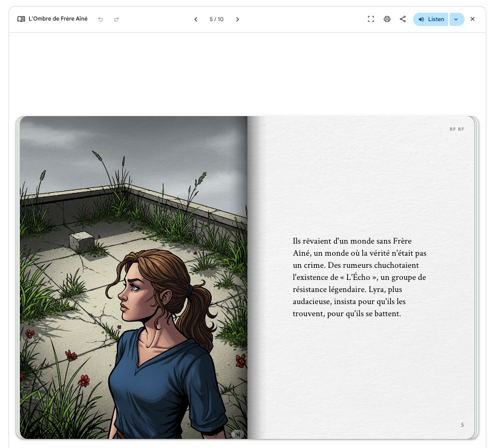The image size is (490, 448).
Task: Click the open book icon beside the title
Action: tap(21, 19)
